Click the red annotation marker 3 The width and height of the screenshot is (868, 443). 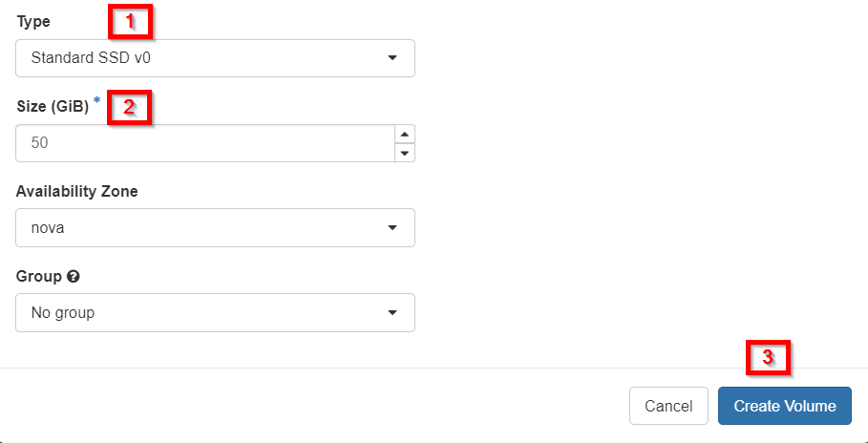coord(768,357)
